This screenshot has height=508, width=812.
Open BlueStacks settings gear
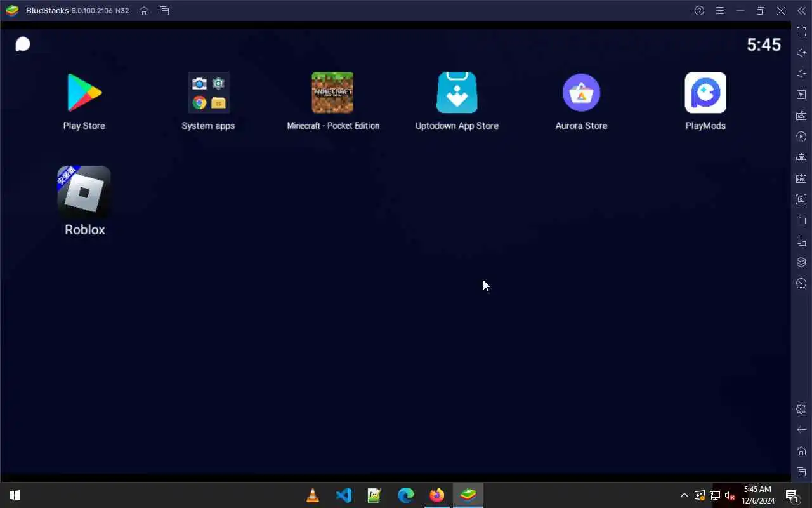coord(801,409)
